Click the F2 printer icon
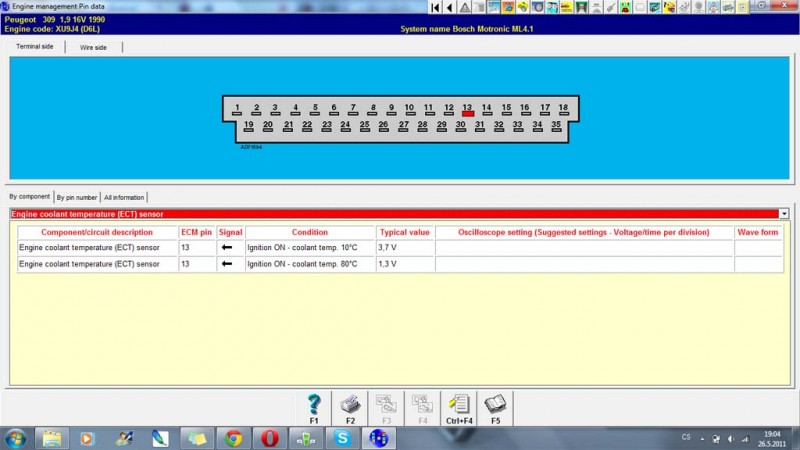Screen dimensions: 800x450 coord(350,405)
